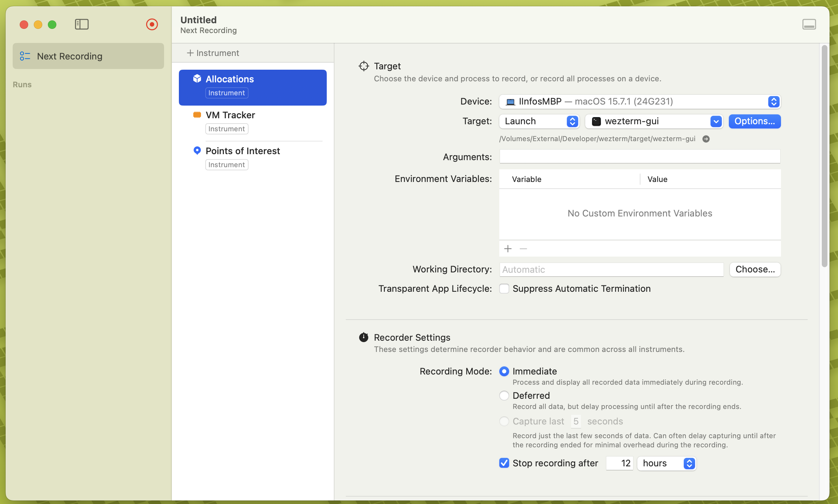Reveal wezterm-gui path with arrow icon

pos(706,139)
